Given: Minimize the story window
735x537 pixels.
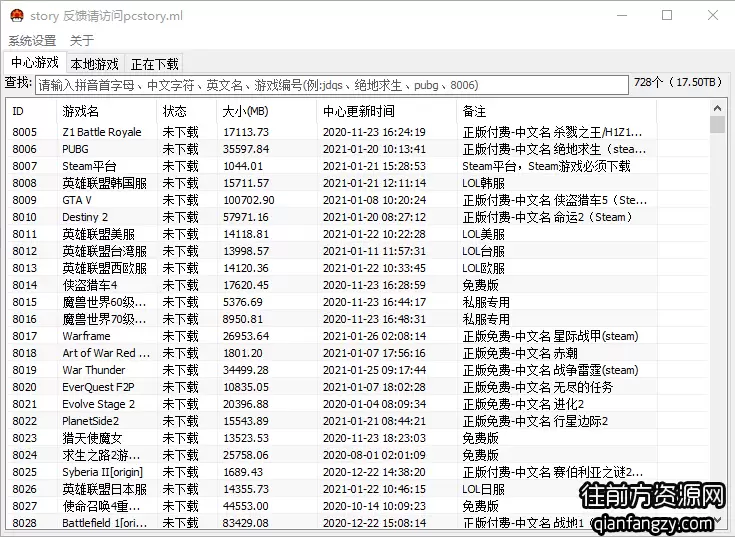Looking at the screenshot, I should tap(622, 15).
